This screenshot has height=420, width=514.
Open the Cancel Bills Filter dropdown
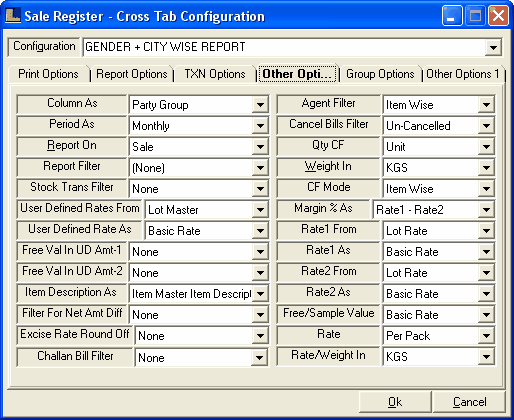tap(486, 126)
